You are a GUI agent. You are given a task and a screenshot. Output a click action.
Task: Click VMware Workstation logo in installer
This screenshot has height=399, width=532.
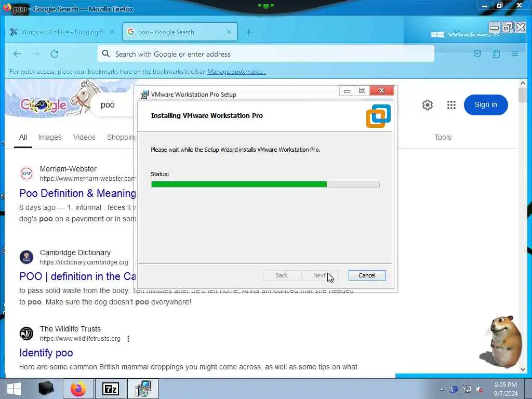coord(378,116)
